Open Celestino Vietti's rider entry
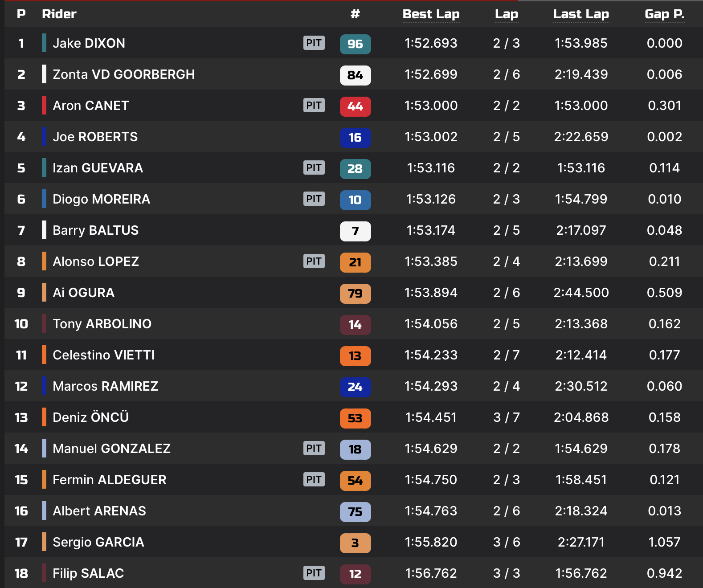This screenshot has width=703, height=588. coord(103,355)
